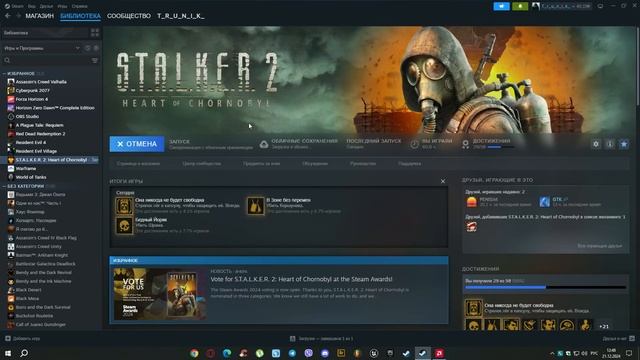Open the Справка menu

pos(79,6)
